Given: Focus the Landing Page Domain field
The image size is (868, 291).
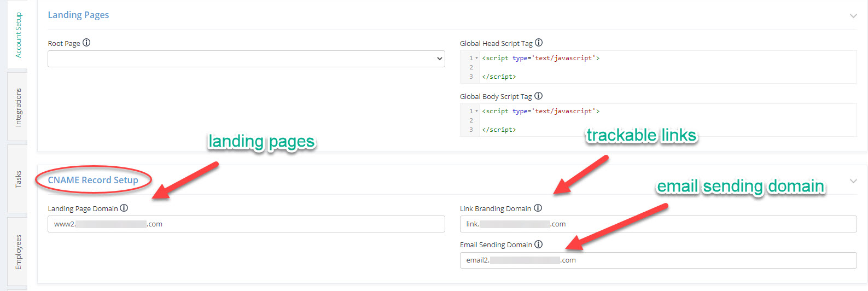Looking at the screenshot, I should coord(246,224).
